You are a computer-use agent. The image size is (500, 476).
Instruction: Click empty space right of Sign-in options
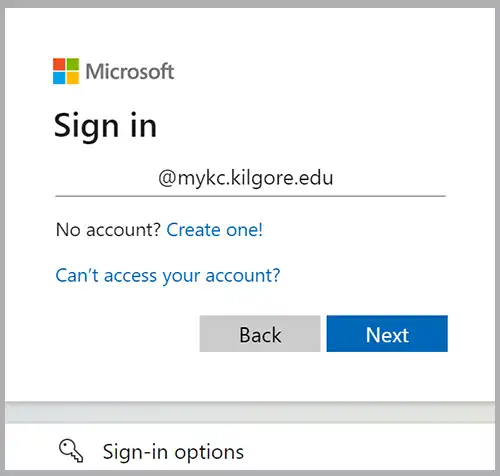click(x=367, y=450)
